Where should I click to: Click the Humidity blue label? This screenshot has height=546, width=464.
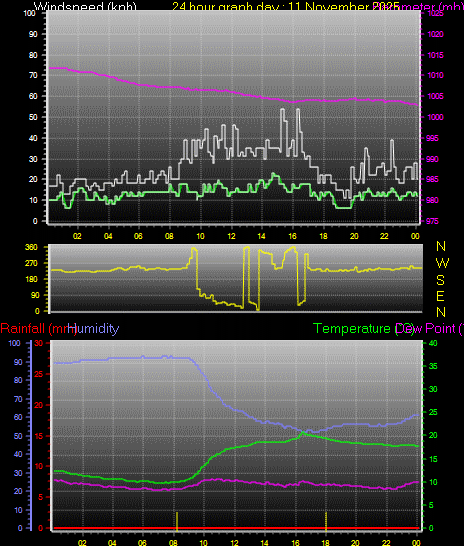point(93,328)
